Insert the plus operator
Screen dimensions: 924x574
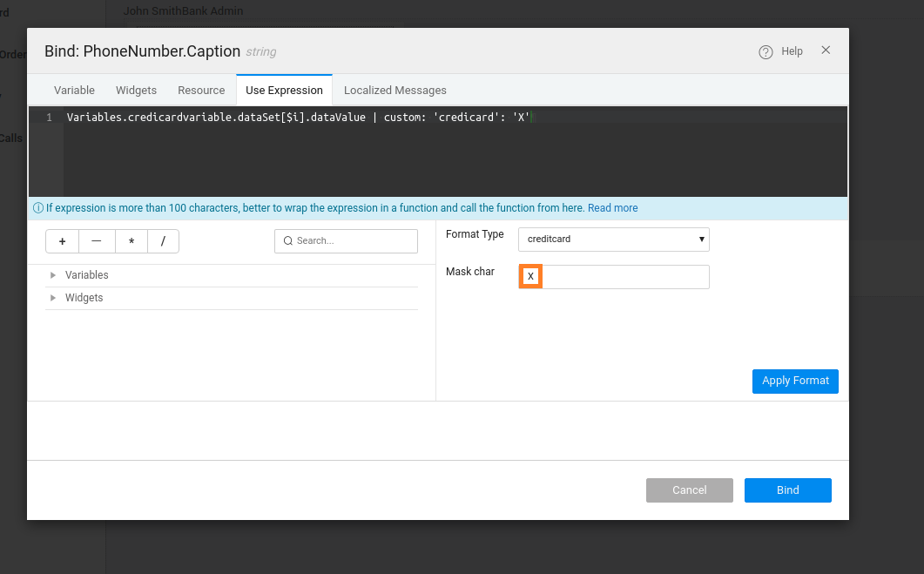(63, 241)
